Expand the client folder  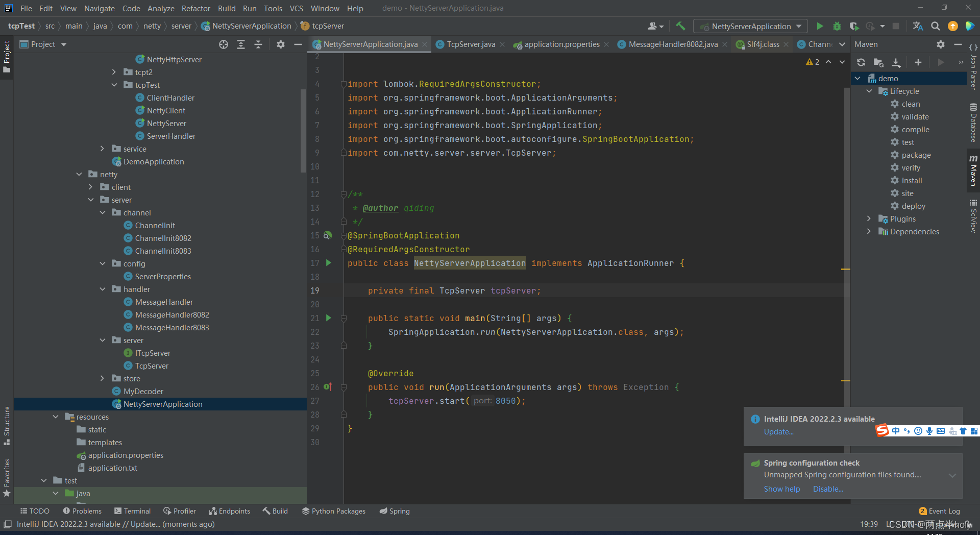pos(91,187)
